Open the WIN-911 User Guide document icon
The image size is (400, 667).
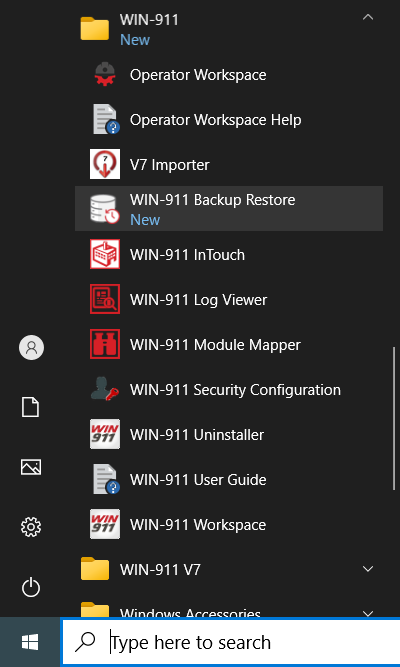click(x=105, y=479)
